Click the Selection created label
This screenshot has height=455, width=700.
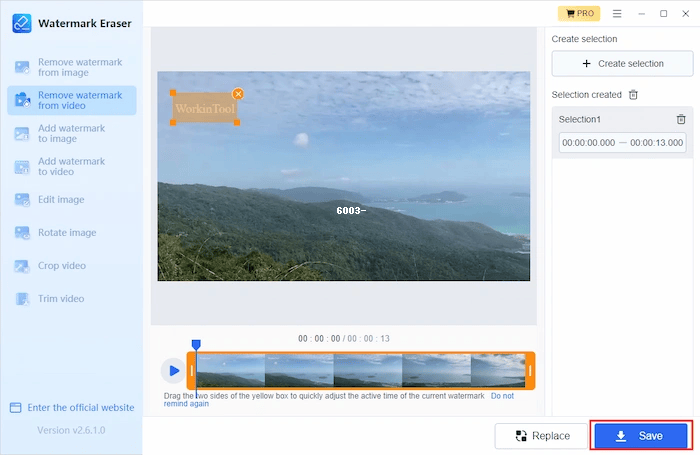tap(587, 95)
